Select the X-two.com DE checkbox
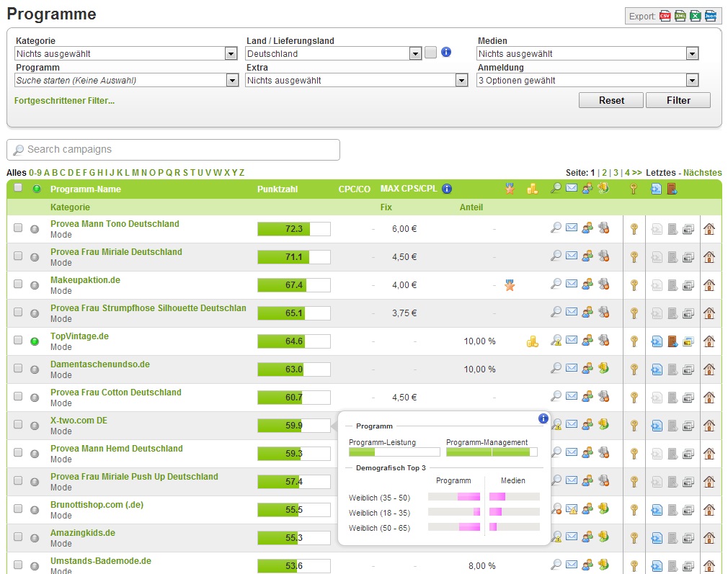 [18, 424]
